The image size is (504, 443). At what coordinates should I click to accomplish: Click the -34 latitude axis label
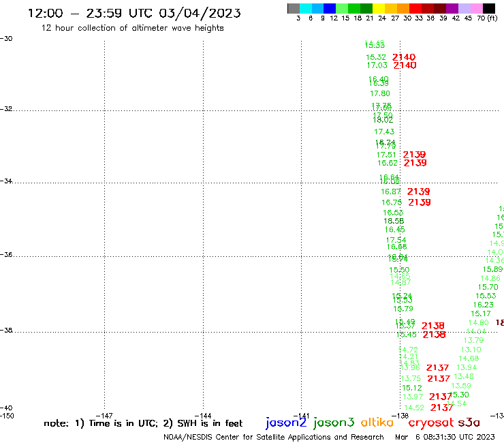tap(6, 181)
